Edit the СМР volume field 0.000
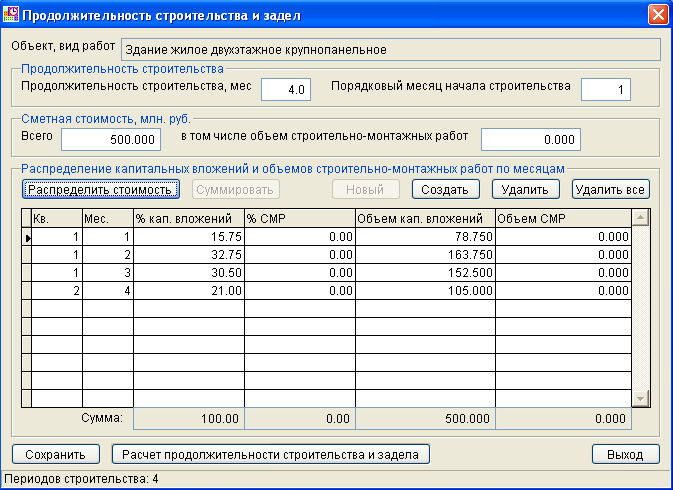673x490 pixels. [x=531, y=139]
